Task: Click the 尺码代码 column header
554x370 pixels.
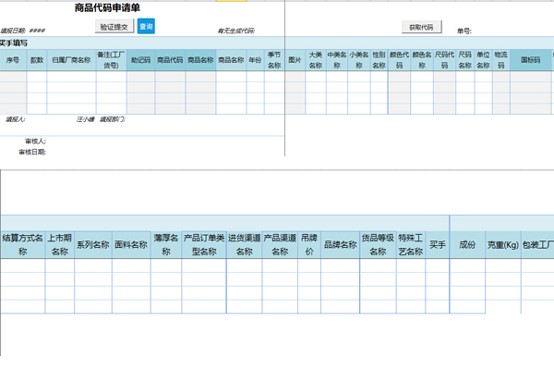Action: coord(444,60)
